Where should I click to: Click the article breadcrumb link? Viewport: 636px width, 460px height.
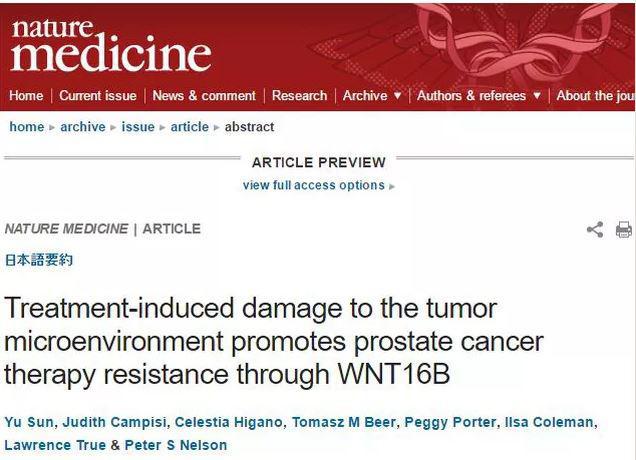(189, 127)
